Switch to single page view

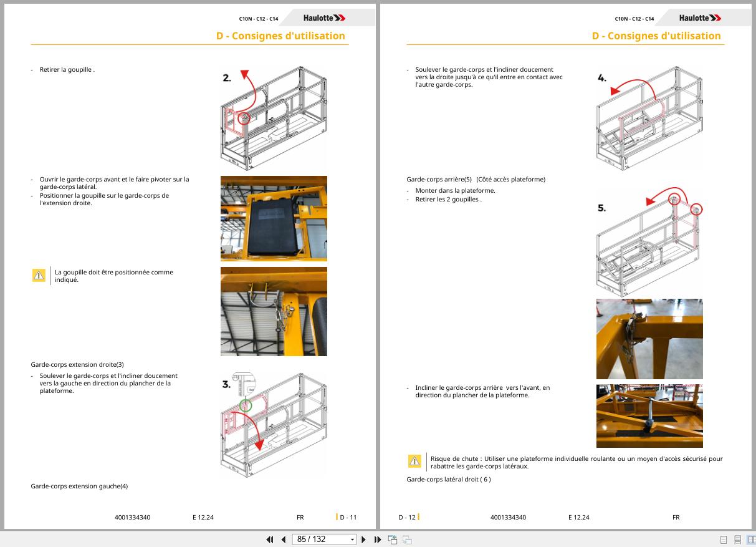[724, 540]
